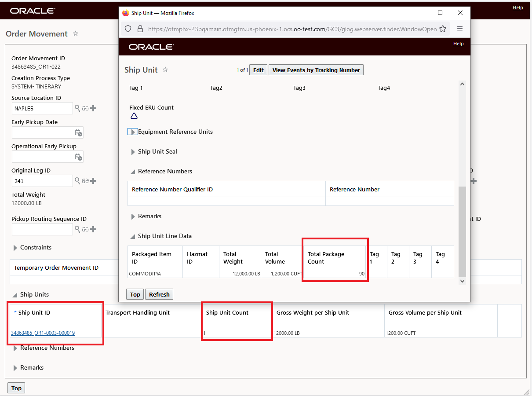This screenshot has width=532, height=396.
Task: Click Order Movement ID value 34863485_OR1-022
Action: click(x=36, y=67)
